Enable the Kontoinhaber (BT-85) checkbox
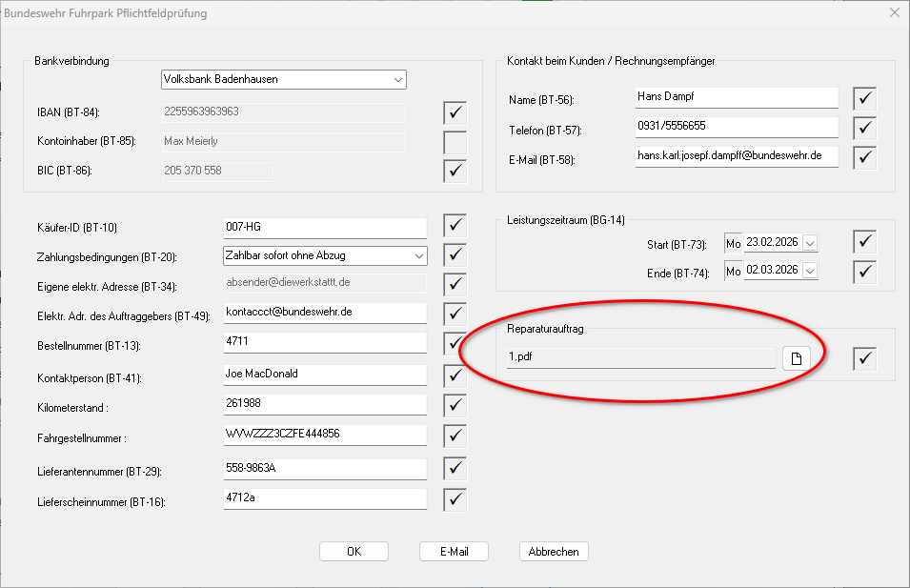This screenshot has height=588, width=910. [x=455, y=143]
